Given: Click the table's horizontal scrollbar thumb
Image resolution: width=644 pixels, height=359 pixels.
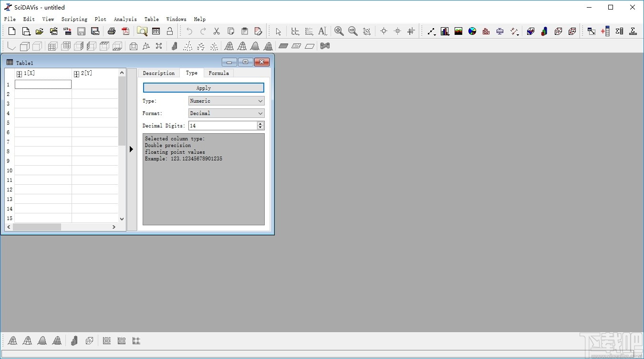Looking at the screenshot, I should [x=37, y=227].
